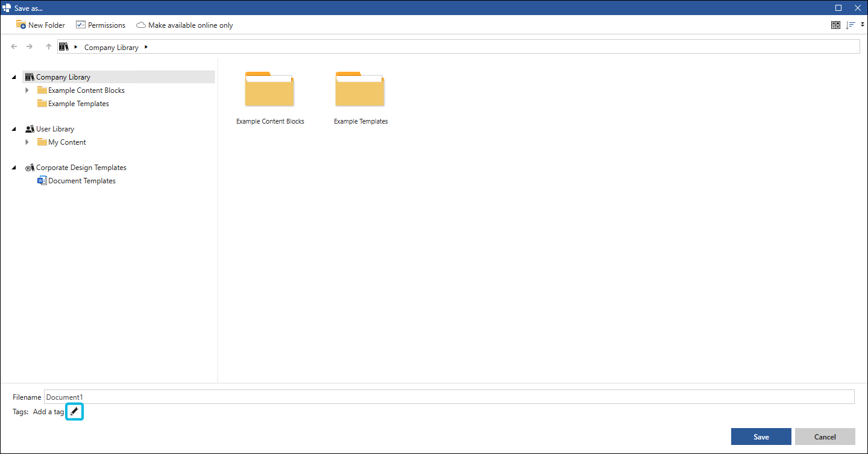Open the Example Templates folder thumbnail
Screen dimensions: 868x454
tap(360, 89)
